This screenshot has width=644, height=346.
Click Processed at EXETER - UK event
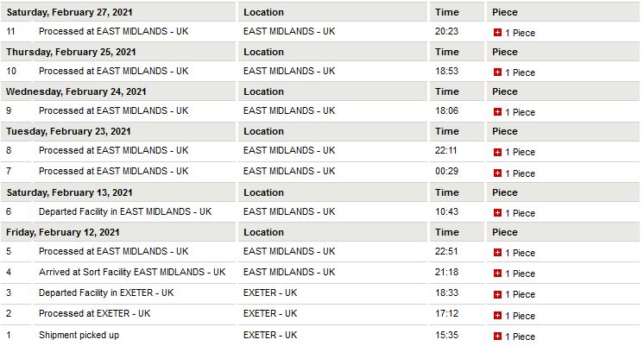[94, 313]
